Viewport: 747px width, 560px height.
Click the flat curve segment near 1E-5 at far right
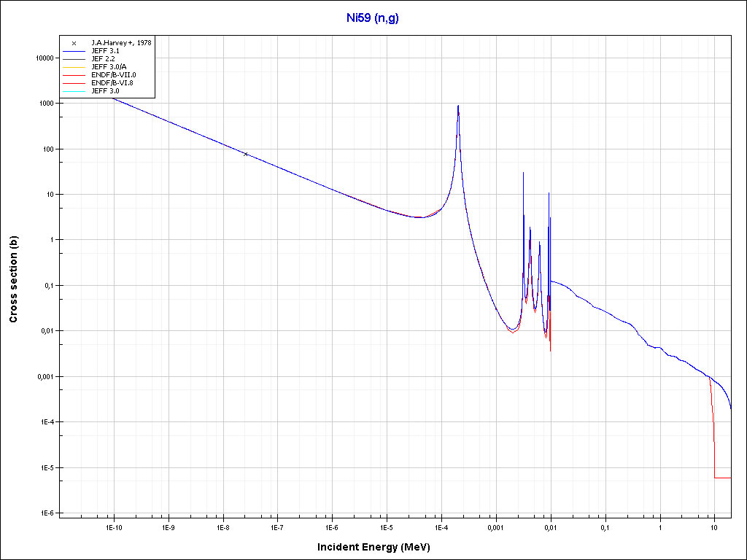[722, 478]
